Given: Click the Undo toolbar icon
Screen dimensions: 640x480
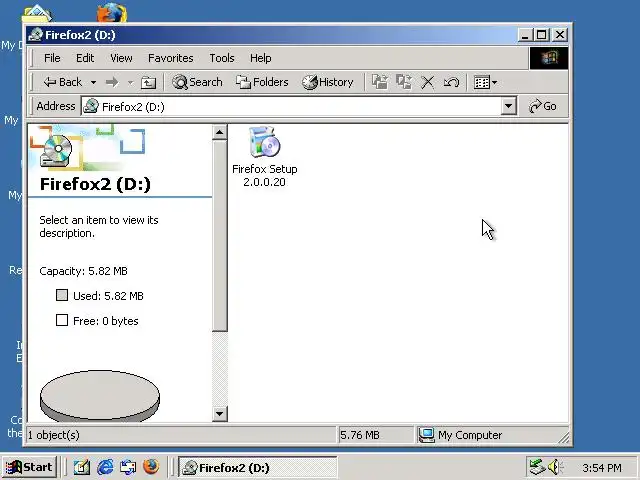Looking at the screenshot, I should (x=451, y=82).
